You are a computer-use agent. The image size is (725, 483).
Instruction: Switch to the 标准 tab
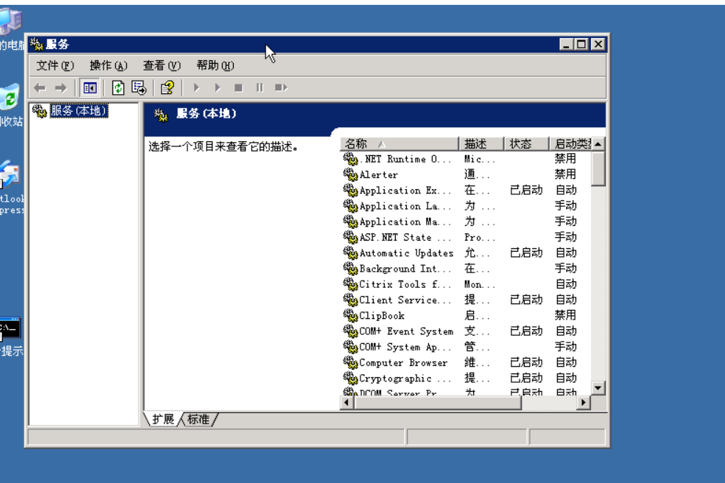point(198,419)
